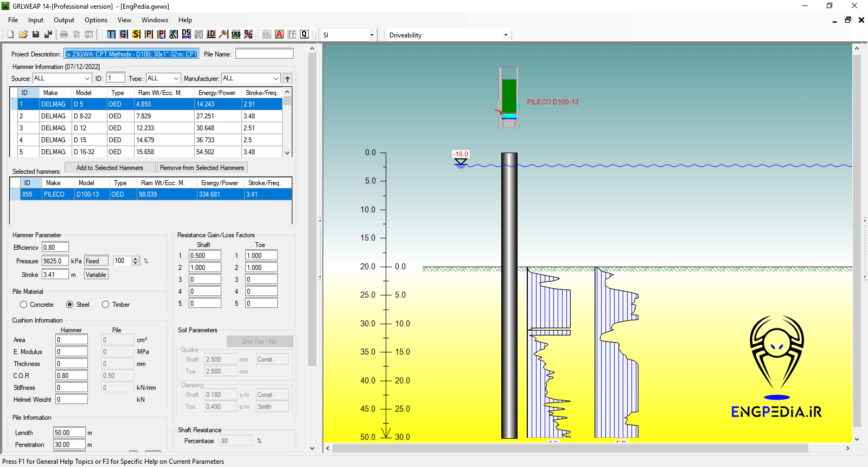Click the 2nd Toe - No button
The width and height of the screenshot is (868, 467).
260,342
